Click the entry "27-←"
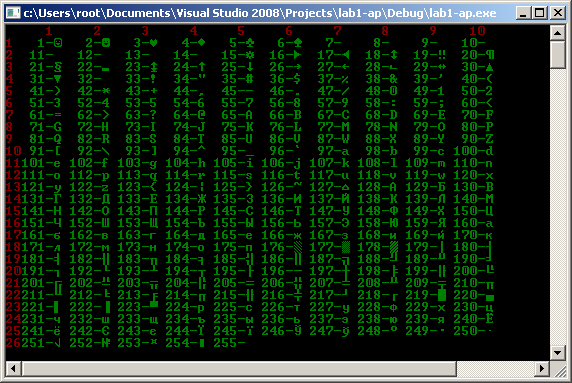The width and height of the screenshot is (572, 383). pyautogui.click(x=333, y=67)
